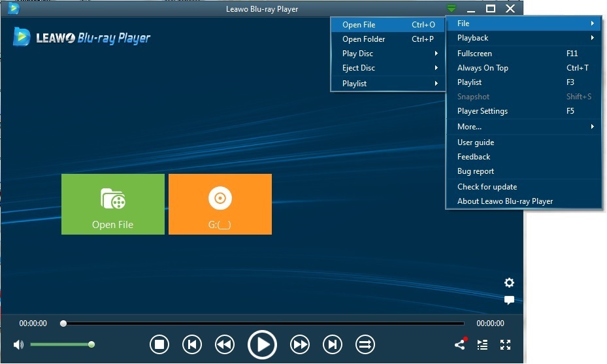This screenshot has height=364, width=607.
Task: Click the green Open File tile
Action: tap(113, 204)
